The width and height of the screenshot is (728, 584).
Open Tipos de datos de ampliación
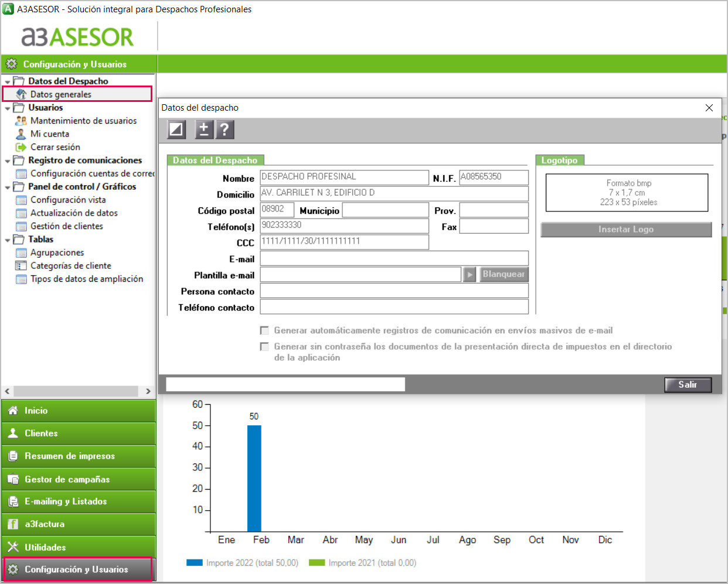pos(87,279)
